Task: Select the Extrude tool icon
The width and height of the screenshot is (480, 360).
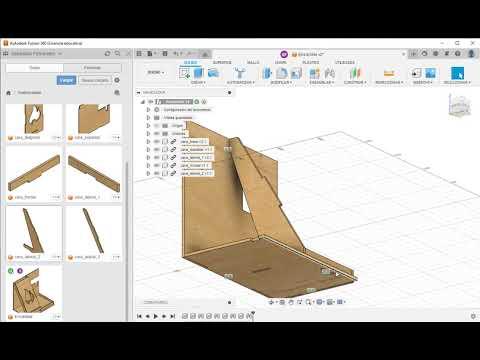Action: [199, 73]
